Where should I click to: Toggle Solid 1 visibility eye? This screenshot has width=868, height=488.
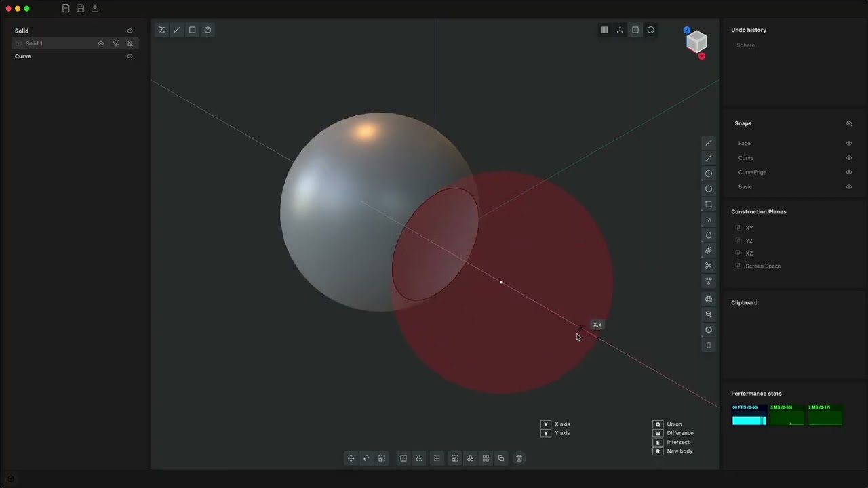[101, 43]
